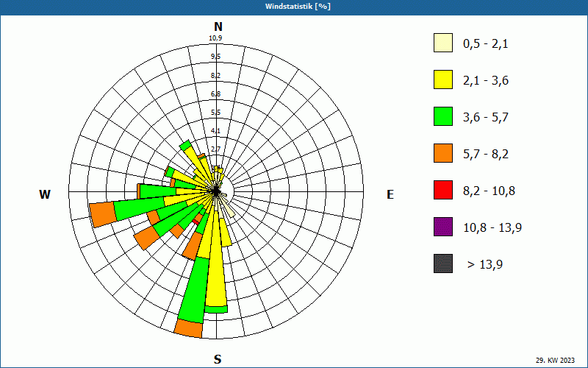Click the '0,5 - 2,1' legend label

(486, 44)
